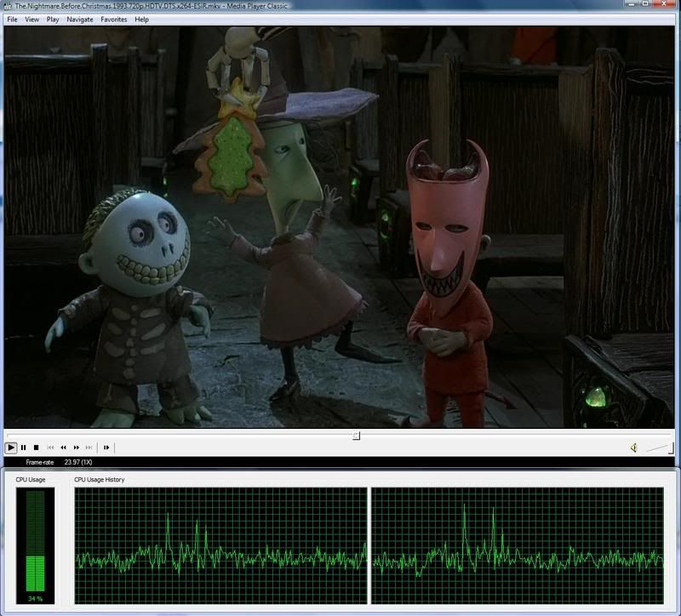Mute audio using the speaker icon

[634, 448]
